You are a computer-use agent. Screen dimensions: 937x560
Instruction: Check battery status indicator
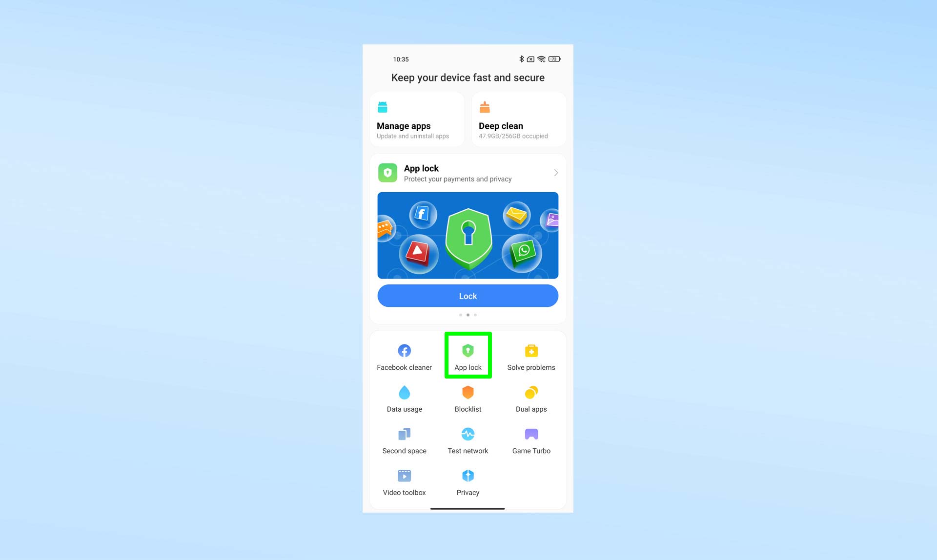click(x=554, y=60)
